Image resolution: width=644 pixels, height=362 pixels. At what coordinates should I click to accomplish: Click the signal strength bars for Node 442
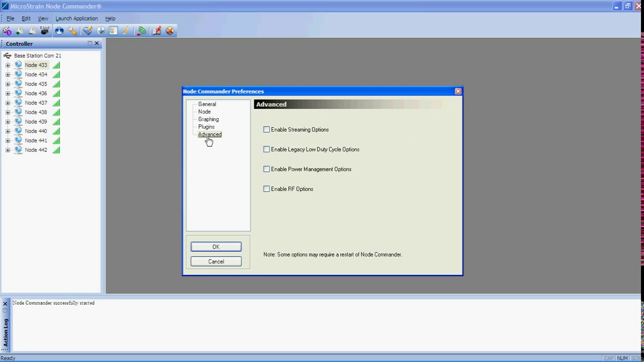(x=56, y=150)
